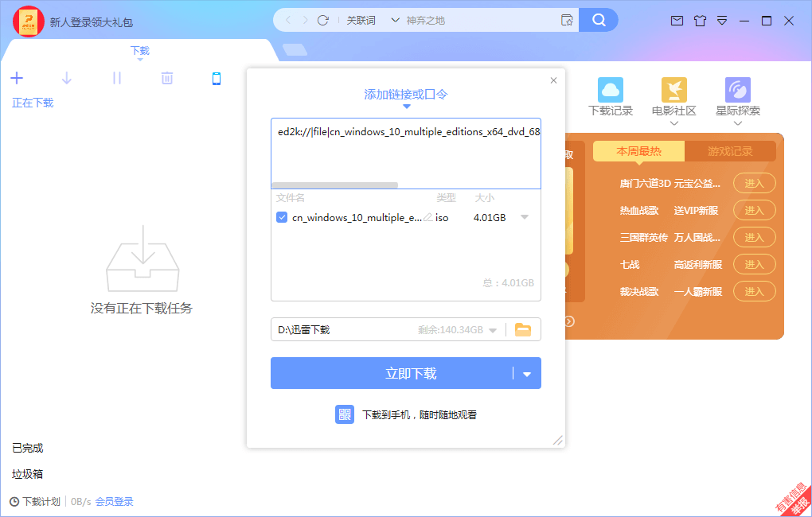Start downloads with the down arrow icon

(x=67, y=78)
